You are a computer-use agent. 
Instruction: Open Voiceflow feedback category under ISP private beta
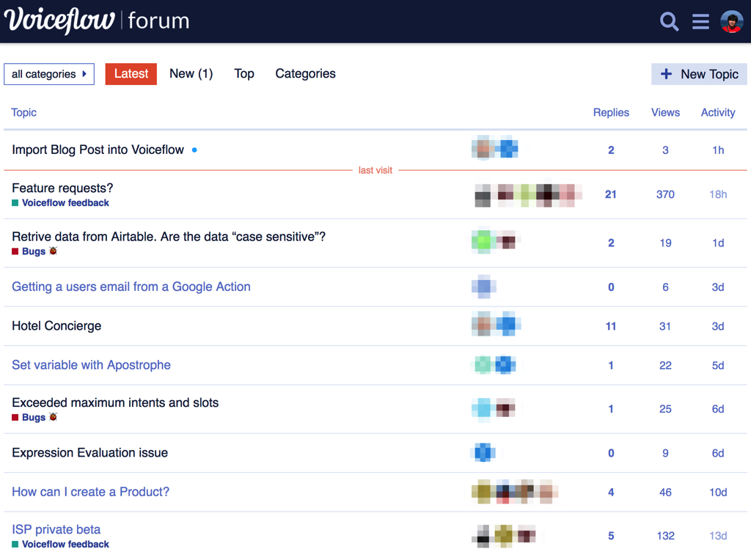[x=60, y=544]
